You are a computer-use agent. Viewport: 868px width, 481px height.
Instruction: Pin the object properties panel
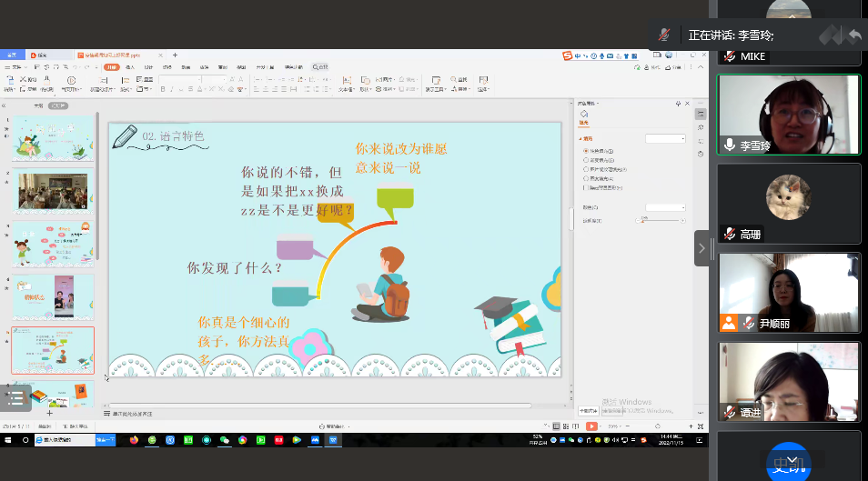click(680, 104)
